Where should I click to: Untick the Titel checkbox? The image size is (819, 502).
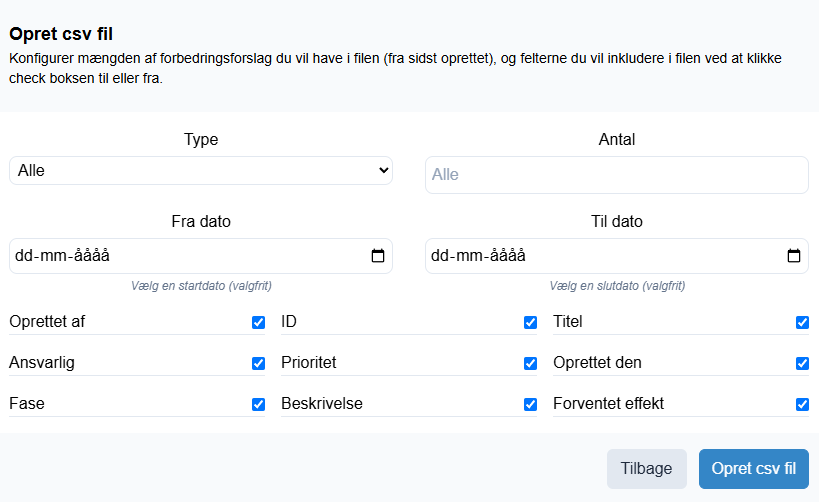coord(802,322)
